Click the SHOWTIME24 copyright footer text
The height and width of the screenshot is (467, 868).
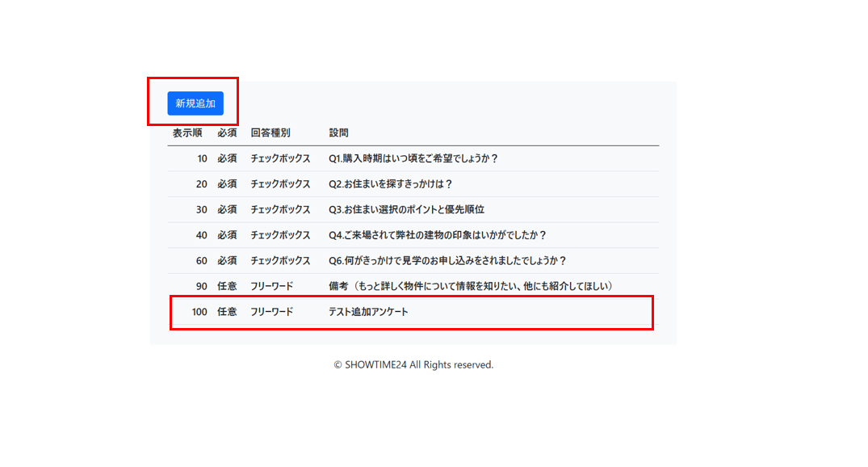coord(413,364)
